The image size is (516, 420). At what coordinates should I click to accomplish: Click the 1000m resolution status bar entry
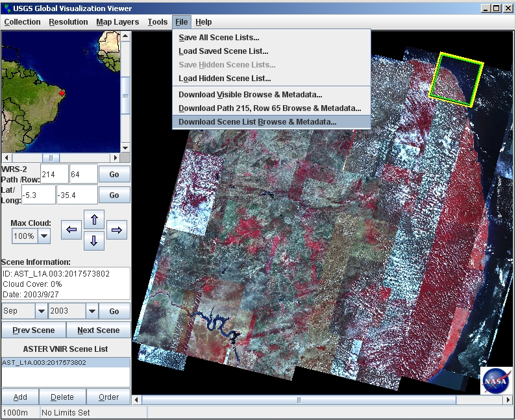pyautogui.click(x=16, y=412)
